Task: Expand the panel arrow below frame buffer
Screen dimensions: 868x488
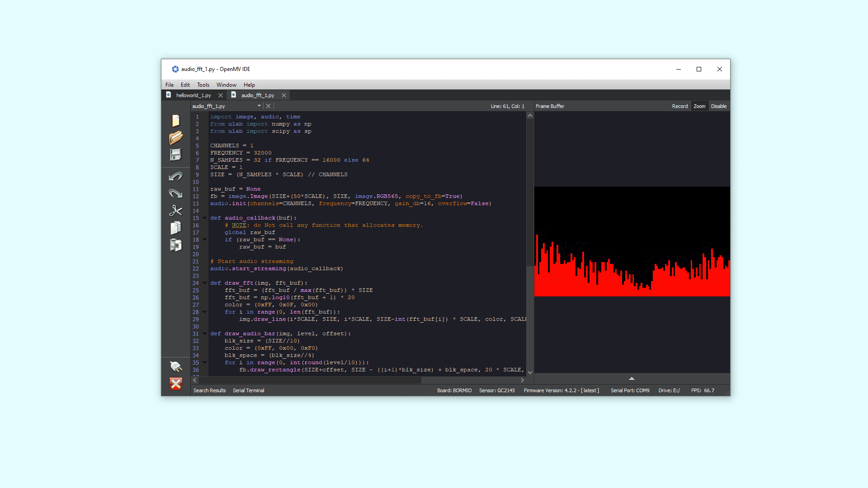Action: coord(632,379)
